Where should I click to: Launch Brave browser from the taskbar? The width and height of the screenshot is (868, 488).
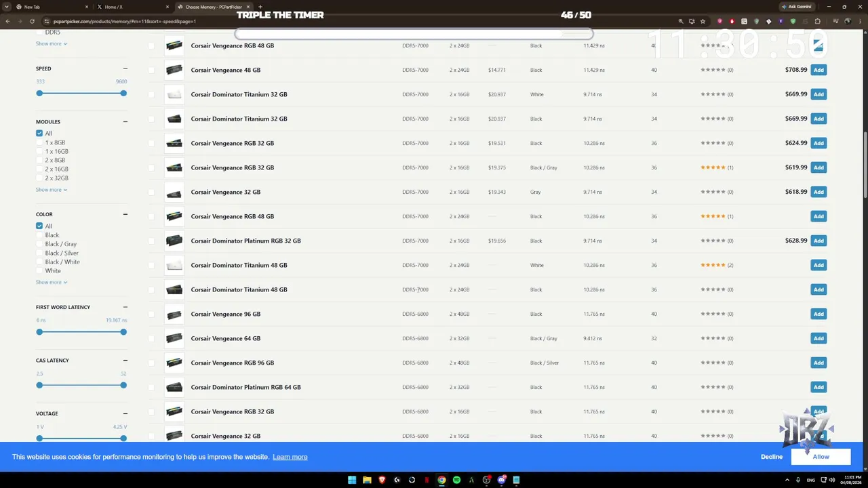click(382, 480)
